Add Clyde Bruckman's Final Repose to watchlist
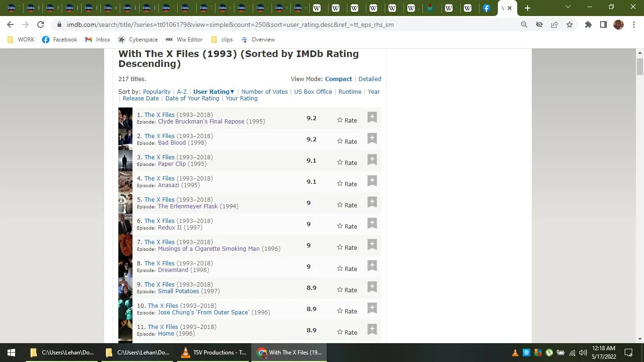644x362 pixels. point(372,117)
